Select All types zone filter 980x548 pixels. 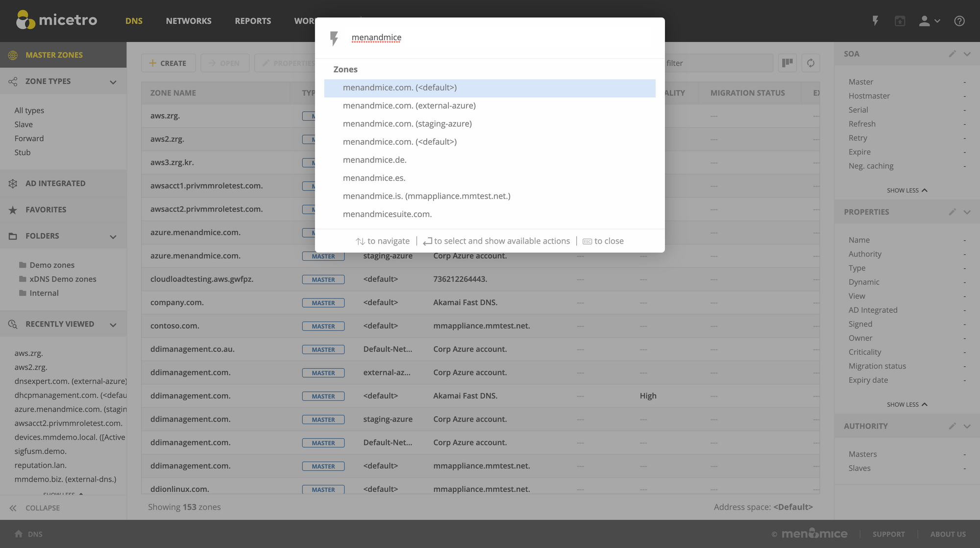pyautogui.click(x=29, y=110)
